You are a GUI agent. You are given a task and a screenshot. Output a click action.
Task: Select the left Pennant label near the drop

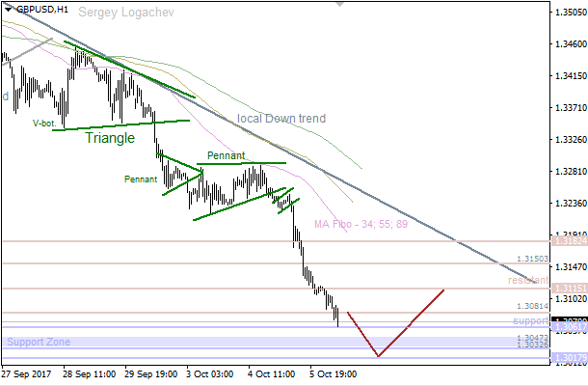pyautogui.click(x=141, y=179)
